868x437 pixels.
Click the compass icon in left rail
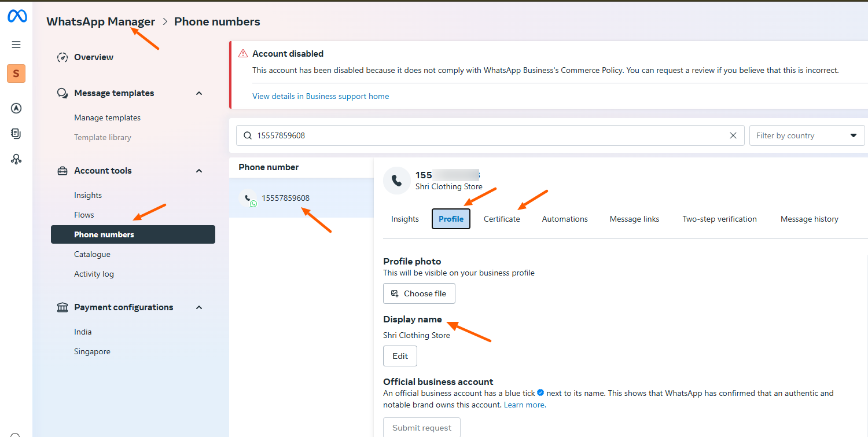(x=16, y=108)
